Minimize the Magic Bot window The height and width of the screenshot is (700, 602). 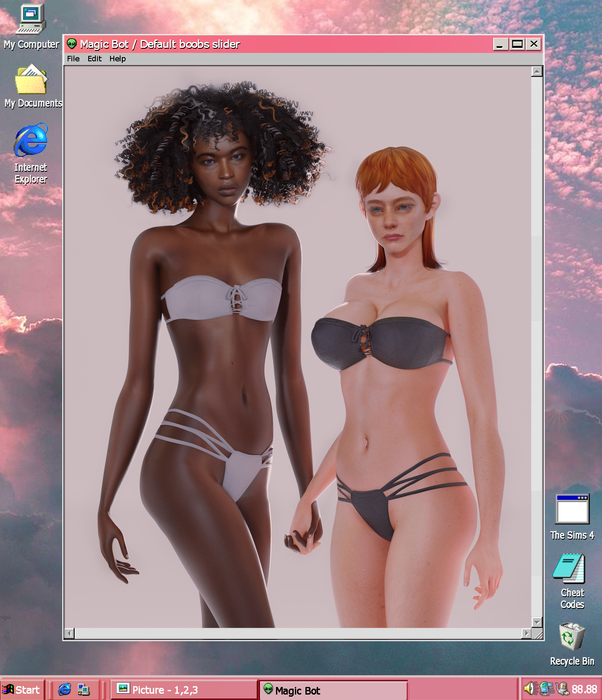point(500,44)
